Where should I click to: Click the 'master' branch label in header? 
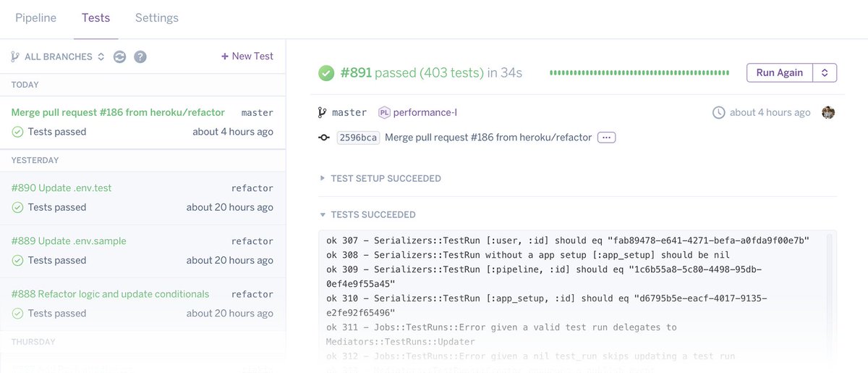click(x=349, y=112)
